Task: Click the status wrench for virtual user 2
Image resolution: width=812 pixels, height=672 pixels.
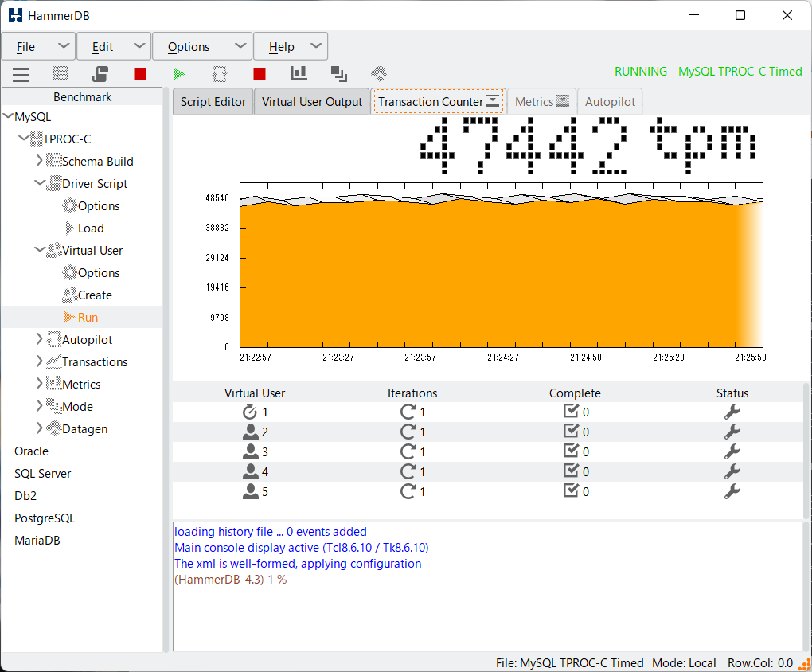Action: (732, 432)
